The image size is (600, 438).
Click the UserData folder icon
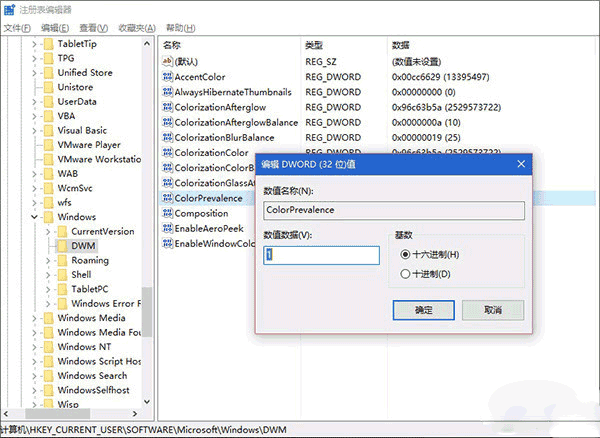click(x=49, y=102)
